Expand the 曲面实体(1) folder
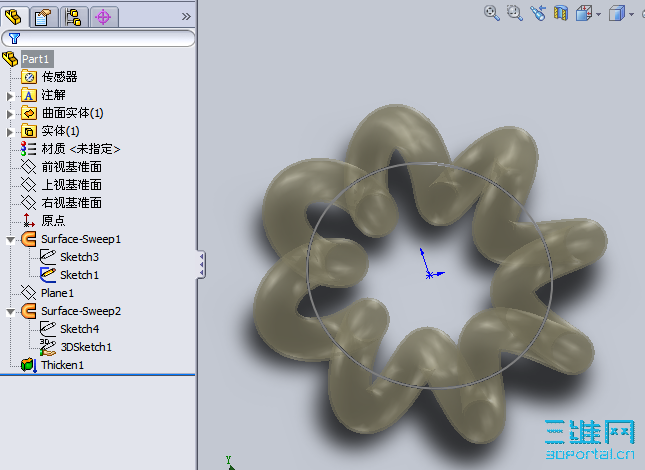 pyautogui.click(x=10, y=114)
